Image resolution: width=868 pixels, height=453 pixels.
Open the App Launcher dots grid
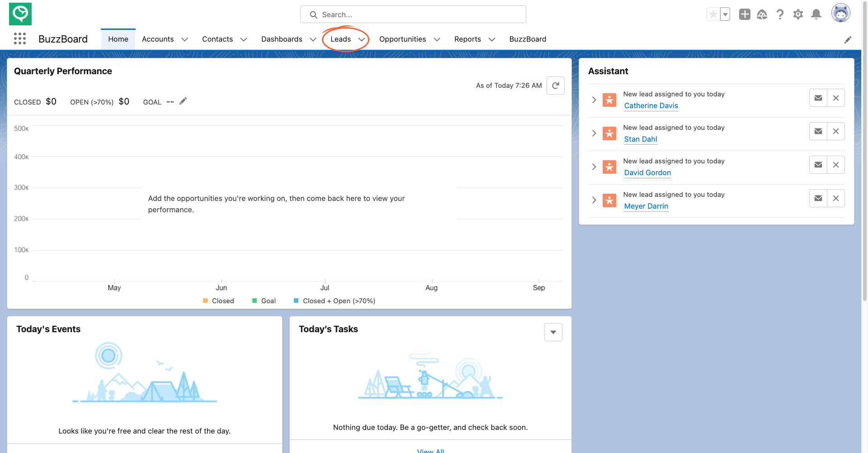click(20, 39)
